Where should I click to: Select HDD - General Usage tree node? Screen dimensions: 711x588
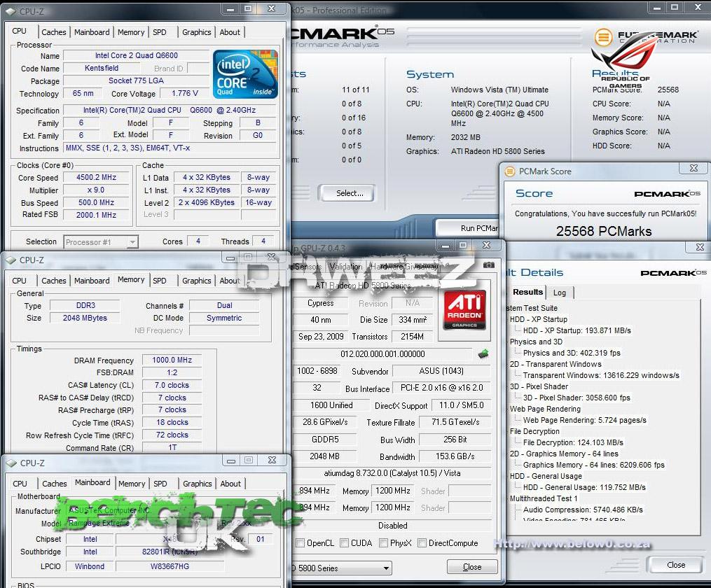click(546, 476)
